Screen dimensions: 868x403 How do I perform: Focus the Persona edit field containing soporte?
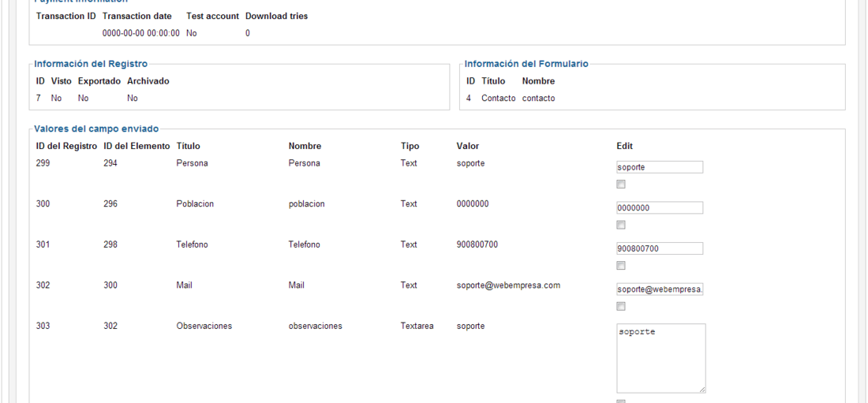[x=660, y=167]
